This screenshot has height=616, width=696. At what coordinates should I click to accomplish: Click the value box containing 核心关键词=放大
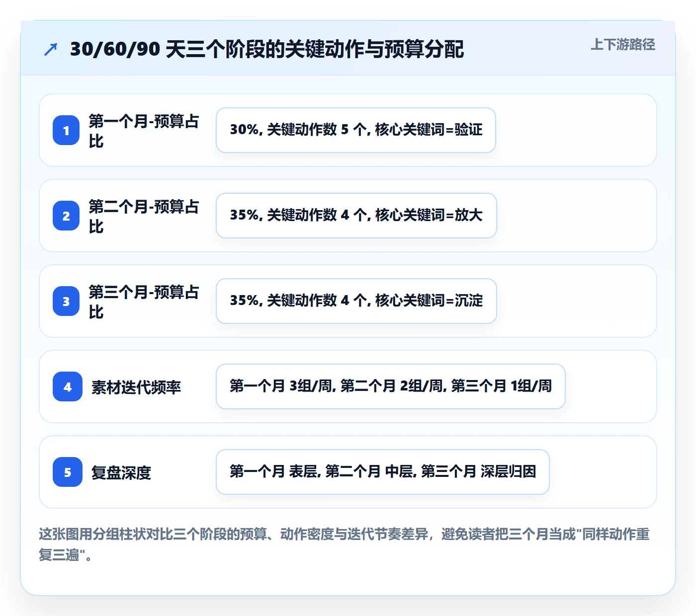[356, 216]
